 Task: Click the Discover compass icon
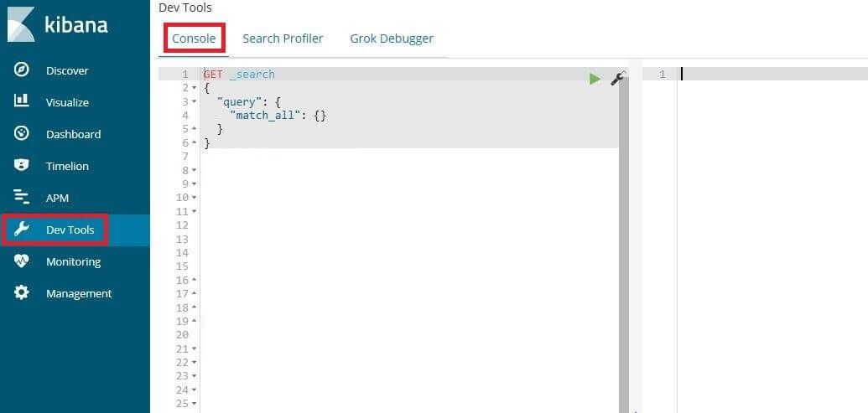click(x=22, y=70)
